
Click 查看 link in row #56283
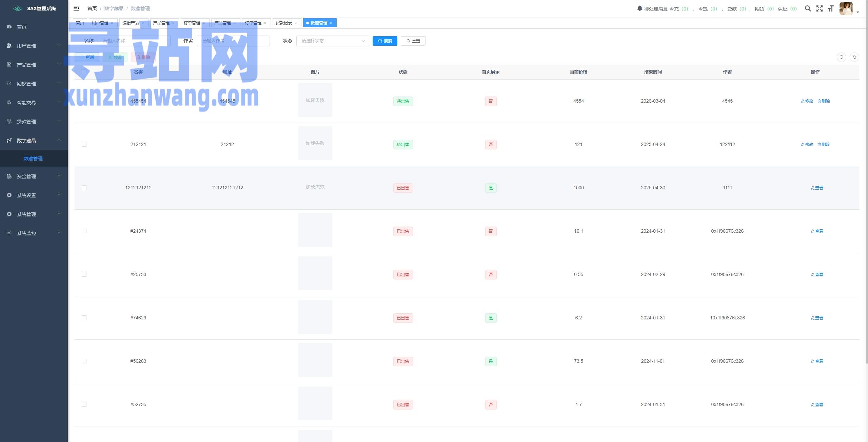pos(817,361)
